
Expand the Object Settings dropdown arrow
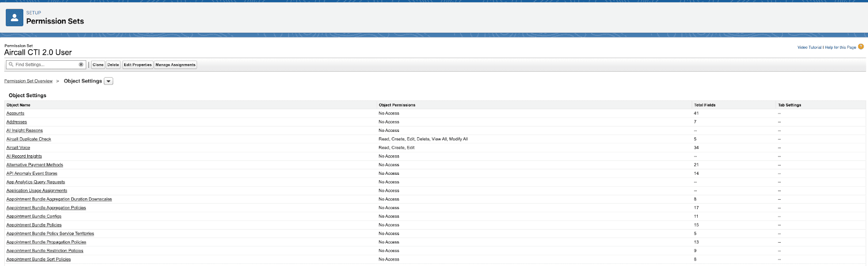click(108, 81)
